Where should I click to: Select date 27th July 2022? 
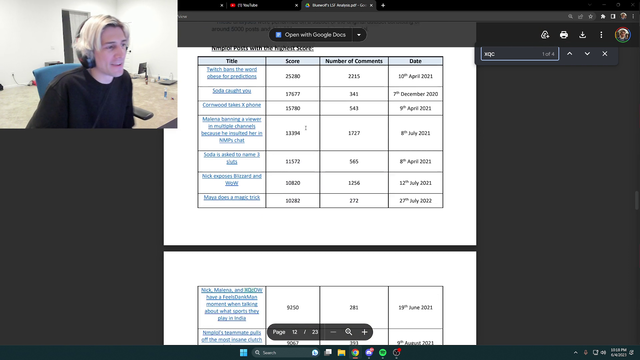coord(416,201)
